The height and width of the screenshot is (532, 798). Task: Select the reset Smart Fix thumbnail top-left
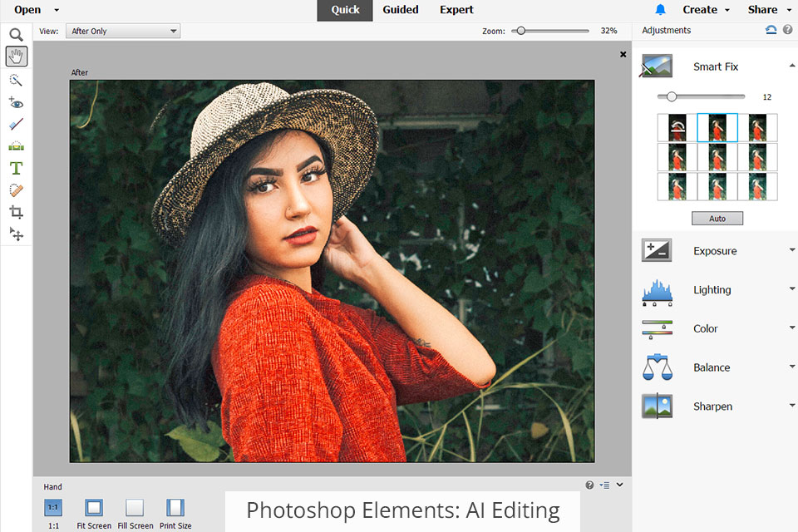pos(677,128)
